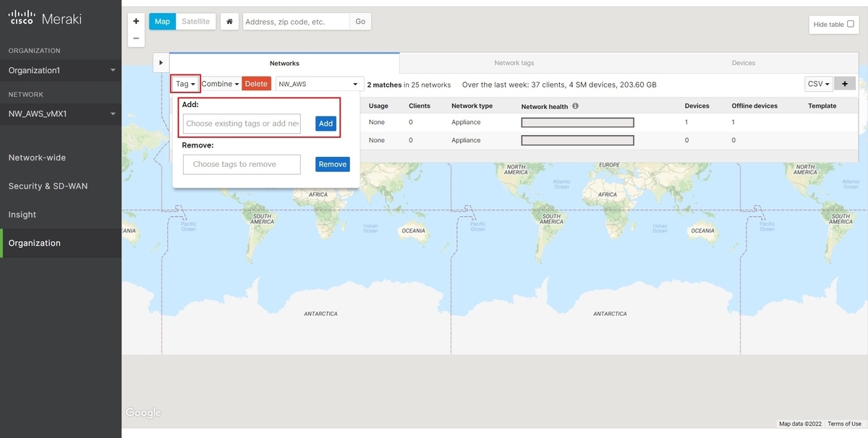Screen dimensions: 868x438
Task: Sort by Clients column header
Action: [x=420, y=106]
